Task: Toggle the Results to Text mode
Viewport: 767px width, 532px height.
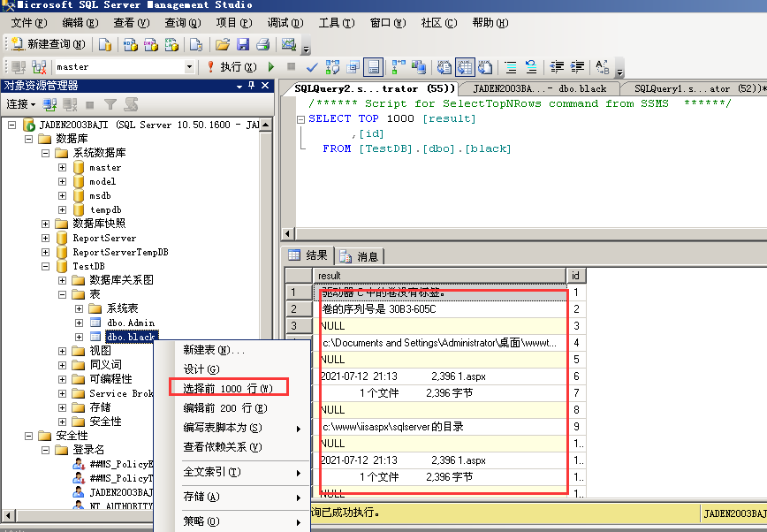Action: 444,66
